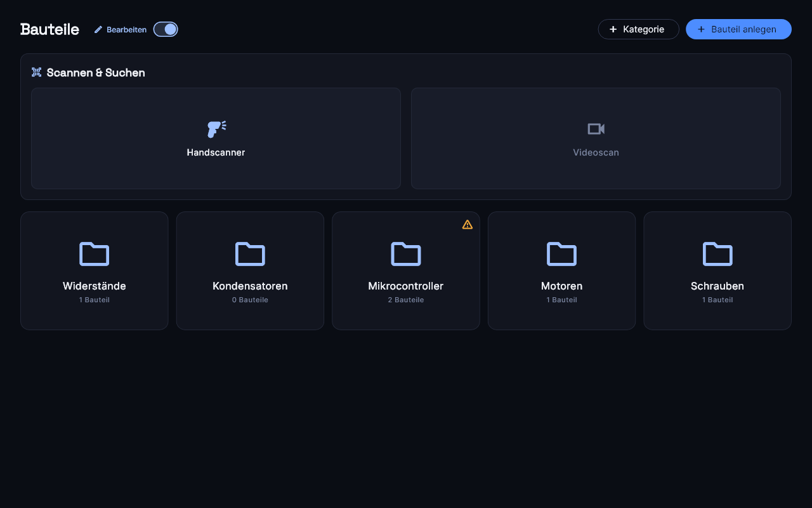Open the Kondensatoren folder icon
Screen dimensions: 812x508
[250, 254]
